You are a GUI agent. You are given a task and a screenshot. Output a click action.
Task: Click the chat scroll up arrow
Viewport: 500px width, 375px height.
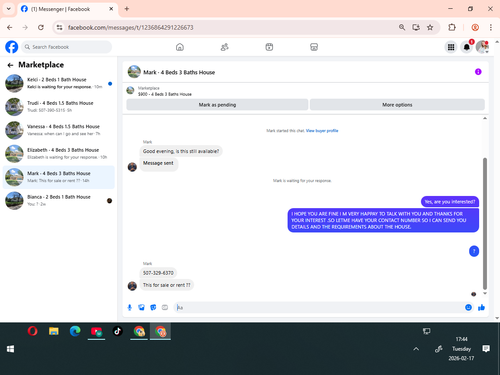[485, 118]
